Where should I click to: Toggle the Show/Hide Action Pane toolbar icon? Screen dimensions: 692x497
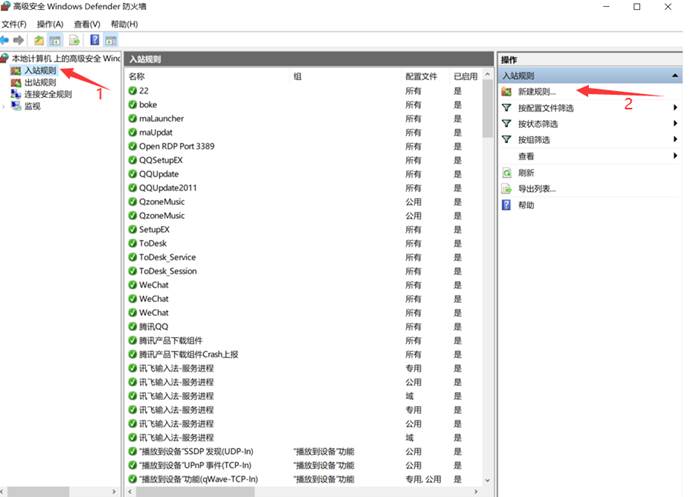pyautogui.click(x=110, y=41)
